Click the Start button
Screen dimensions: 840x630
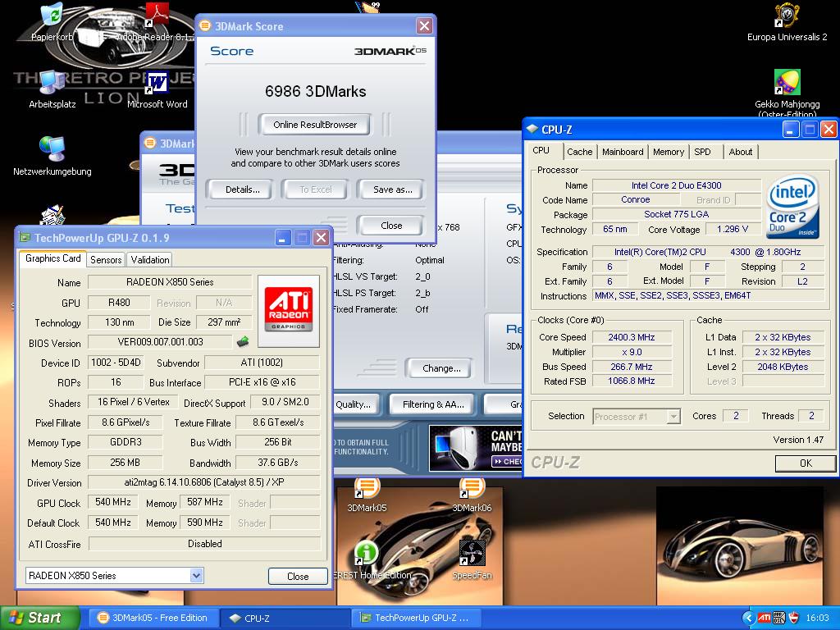(40, 618)
